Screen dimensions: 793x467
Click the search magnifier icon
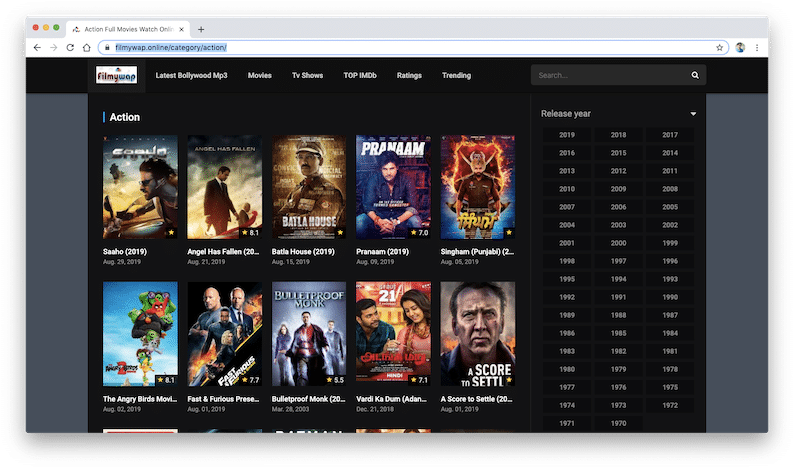pyautogui.click(x=695, y=75)
